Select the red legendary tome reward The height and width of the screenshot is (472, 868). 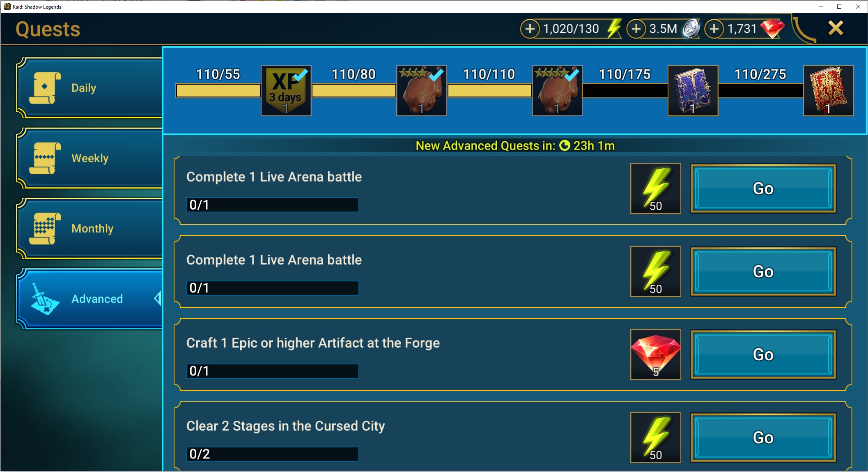tap(829, 91)
